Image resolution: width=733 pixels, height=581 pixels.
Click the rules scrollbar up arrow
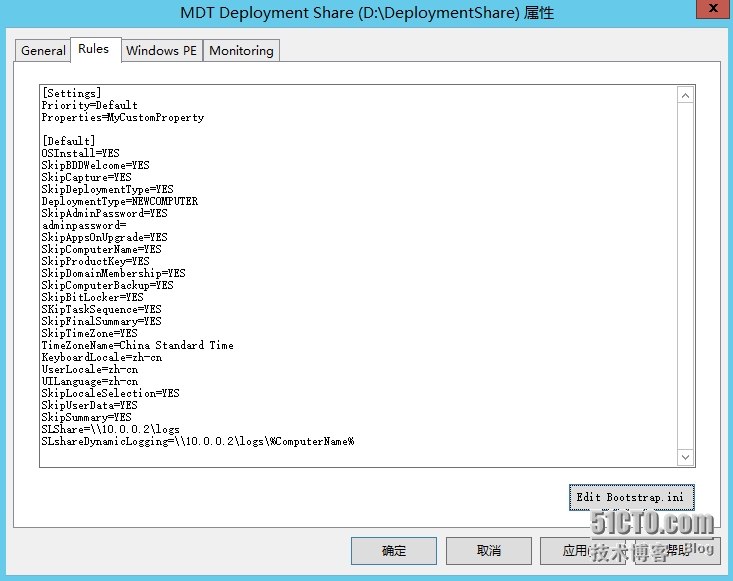685,96
